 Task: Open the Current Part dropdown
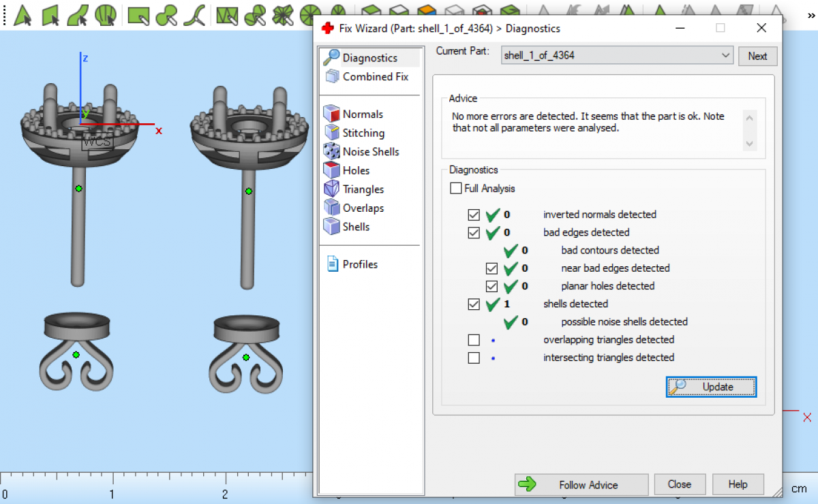pyautogui.click(x=726, y=56)
